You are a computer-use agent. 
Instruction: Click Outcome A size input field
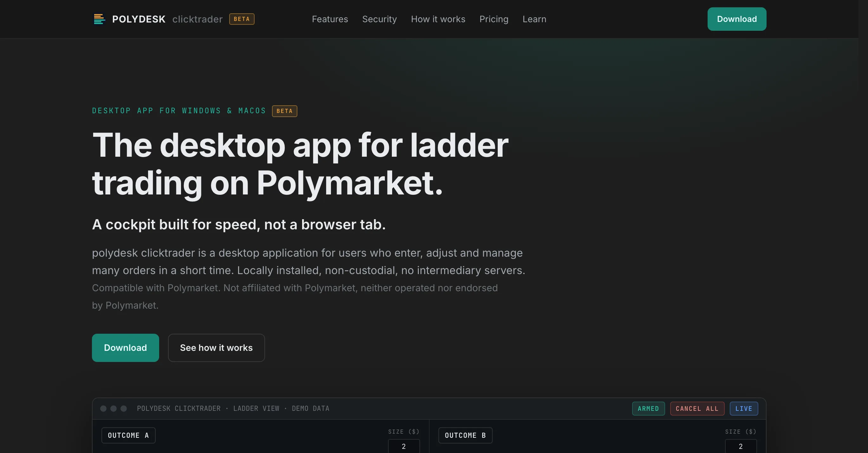404,446
